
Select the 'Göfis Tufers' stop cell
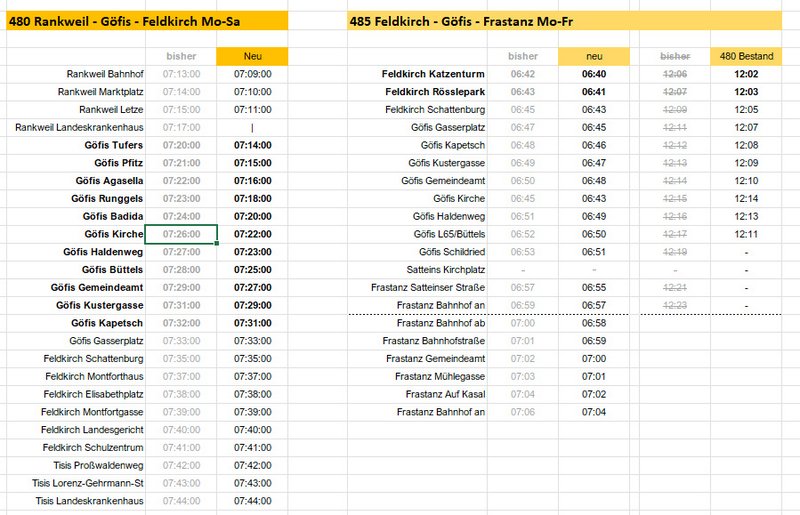click(76, 145)
